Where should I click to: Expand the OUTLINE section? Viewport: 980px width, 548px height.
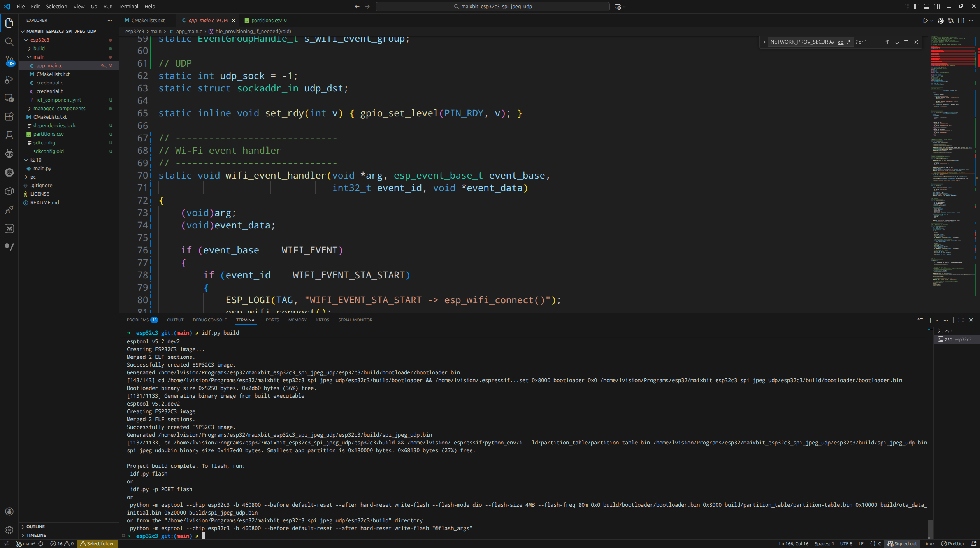pyautogui.click(x=35, y=527)
